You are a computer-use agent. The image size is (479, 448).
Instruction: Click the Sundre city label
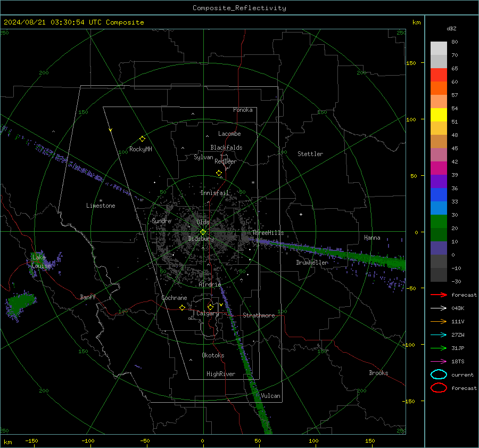[162, 221]
